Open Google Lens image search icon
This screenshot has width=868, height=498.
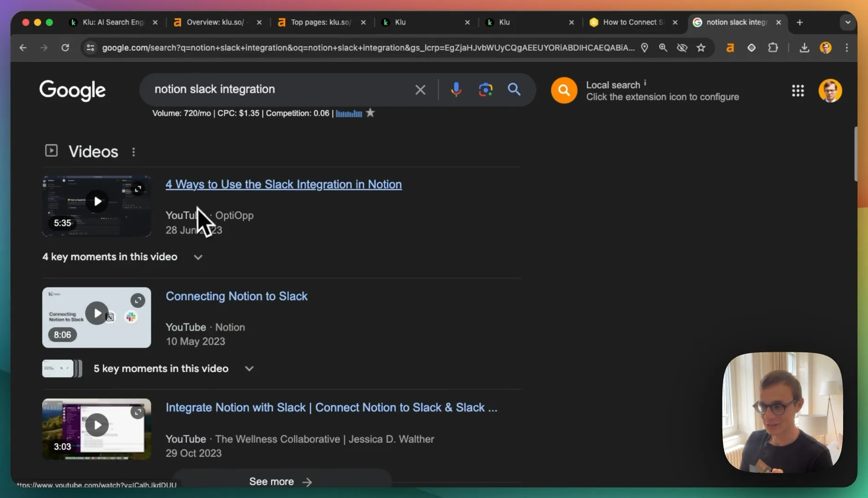(485, 89)
